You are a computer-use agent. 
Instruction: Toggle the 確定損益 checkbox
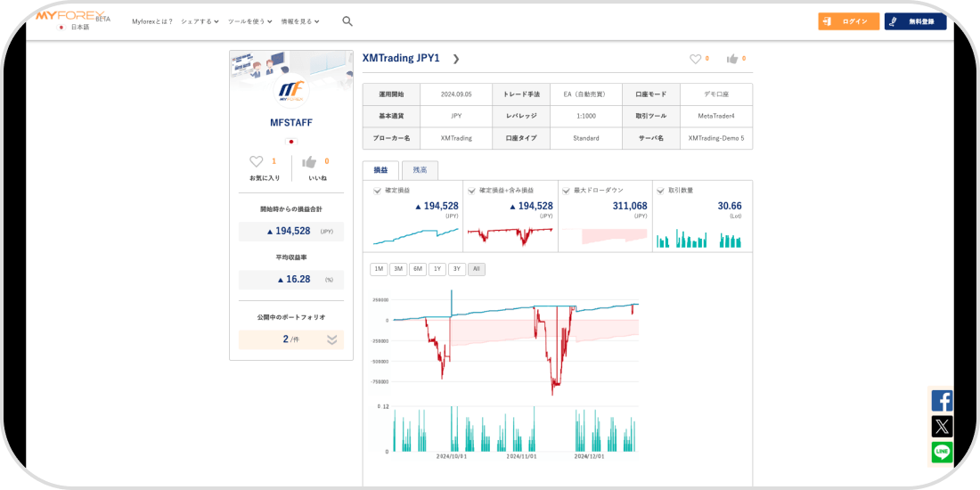coord(377,191)
